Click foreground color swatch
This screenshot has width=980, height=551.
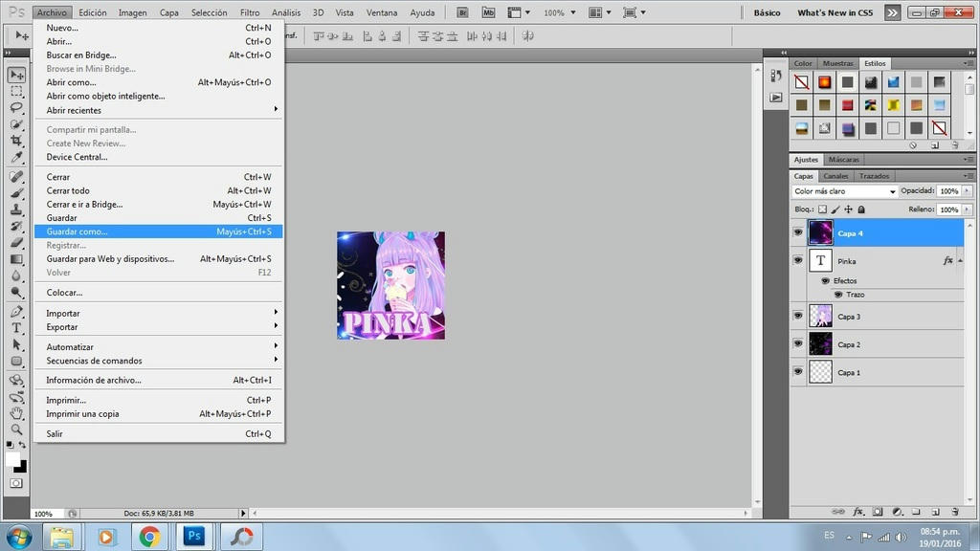pyautogui.click(x=12, y=459)
